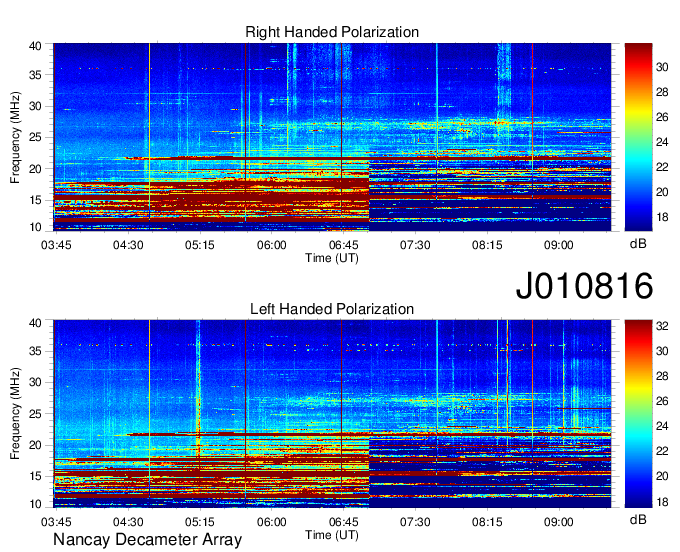Click "Frequency (MHz)" axis label of Right Handed plot
The image size is (680, 552).
[15, 137]
